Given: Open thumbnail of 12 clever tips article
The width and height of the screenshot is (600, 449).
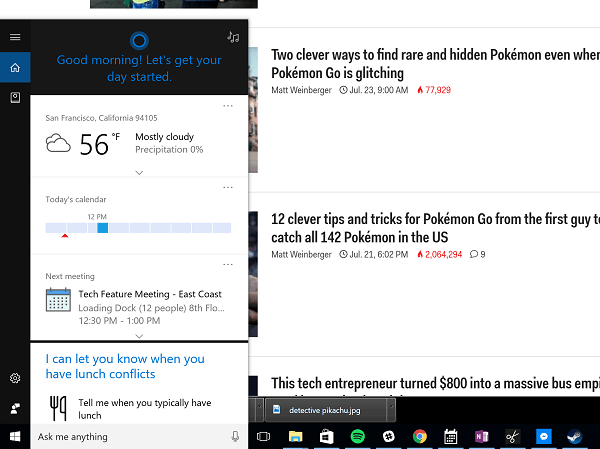Looking at the screenshot, I should click(253, 274).
